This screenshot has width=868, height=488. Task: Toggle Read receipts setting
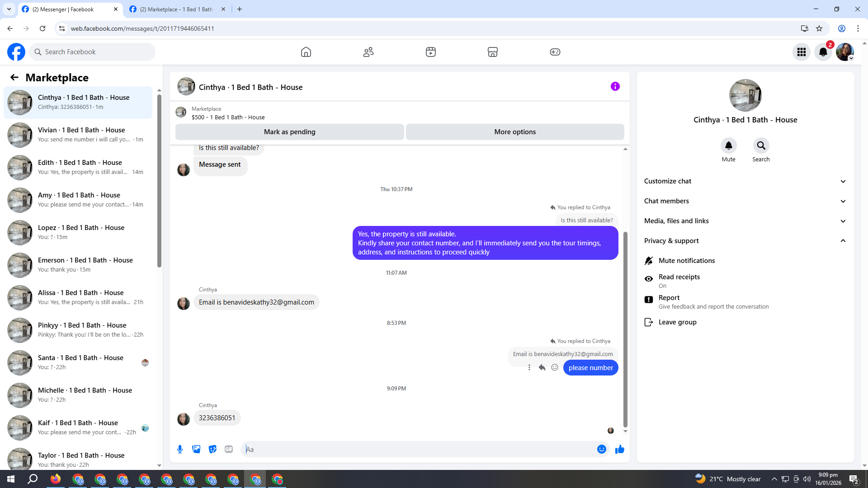pyautogui.click(x=679, y=281)
